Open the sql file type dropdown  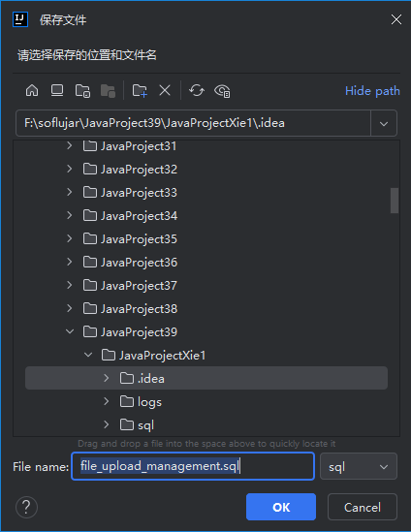[x=359, y=466]
